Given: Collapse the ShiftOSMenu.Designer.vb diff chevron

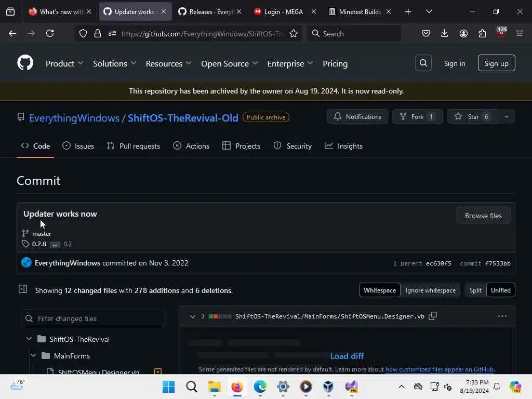Looking at the screenshot, I should (x=192, y=316).
